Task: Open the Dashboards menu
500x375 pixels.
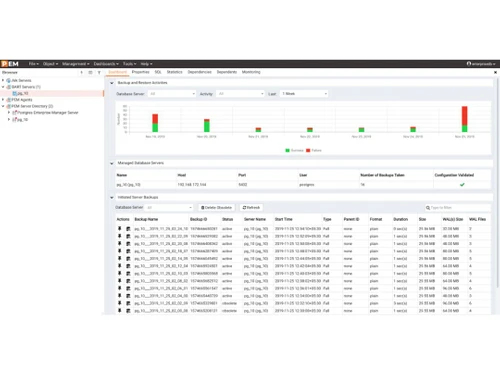Action: [106, 64]
